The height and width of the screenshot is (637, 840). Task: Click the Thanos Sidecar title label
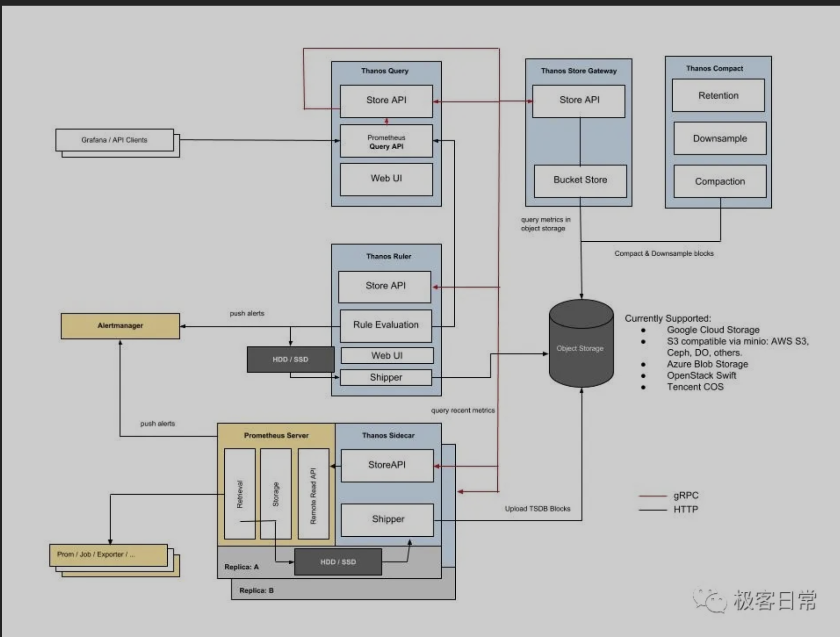click(388, 436)
